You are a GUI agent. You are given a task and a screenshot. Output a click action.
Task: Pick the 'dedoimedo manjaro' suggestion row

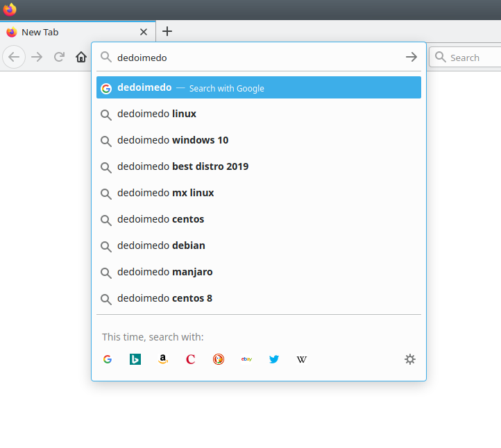tap(259, 272)
